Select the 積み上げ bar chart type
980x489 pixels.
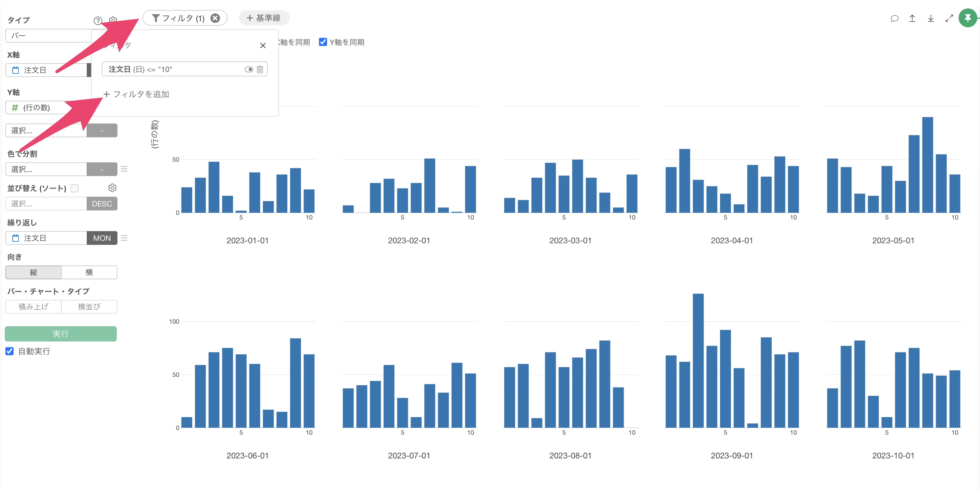point(33,307)
